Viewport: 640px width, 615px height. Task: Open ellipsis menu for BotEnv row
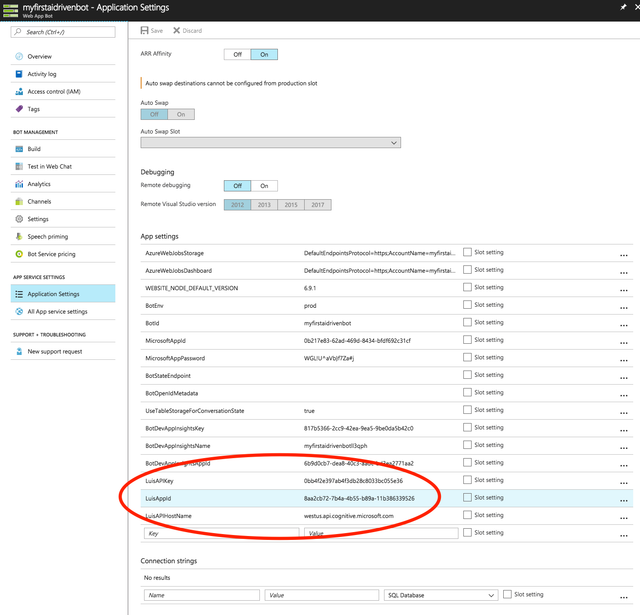[623, 308]
